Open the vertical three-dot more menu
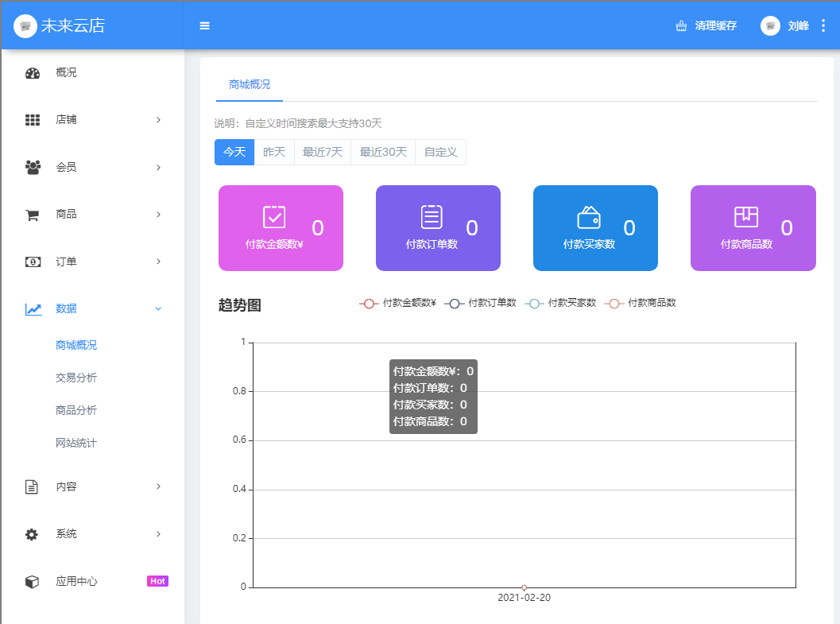The image size is (840, 624). tap(823, 25)
